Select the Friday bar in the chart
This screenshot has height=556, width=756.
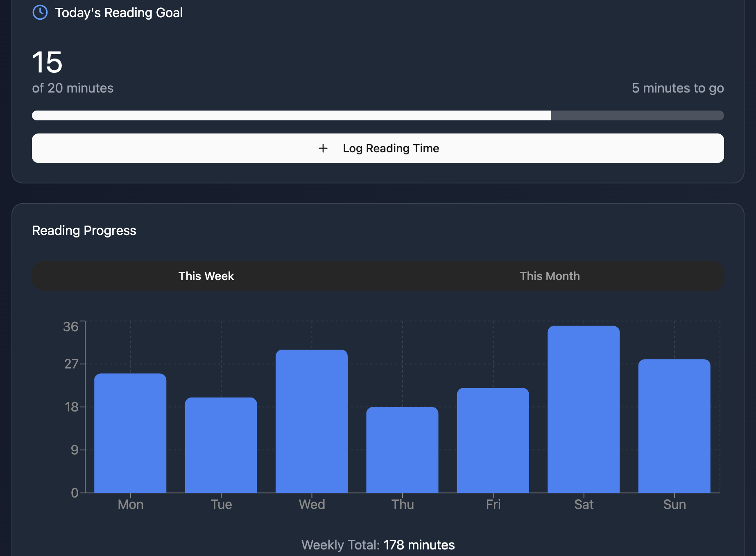[x=493, y=440]
